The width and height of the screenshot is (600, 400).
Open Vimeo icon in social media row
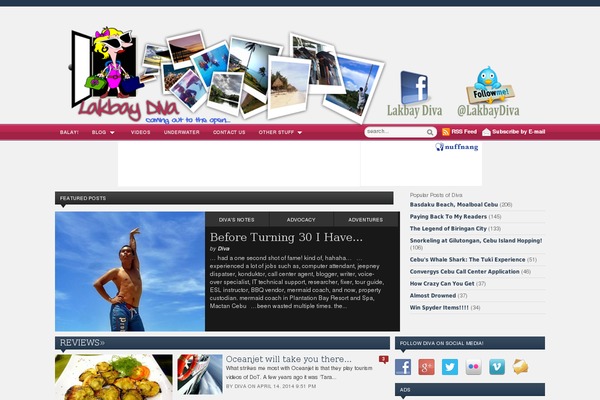click(x=497, y=367)
